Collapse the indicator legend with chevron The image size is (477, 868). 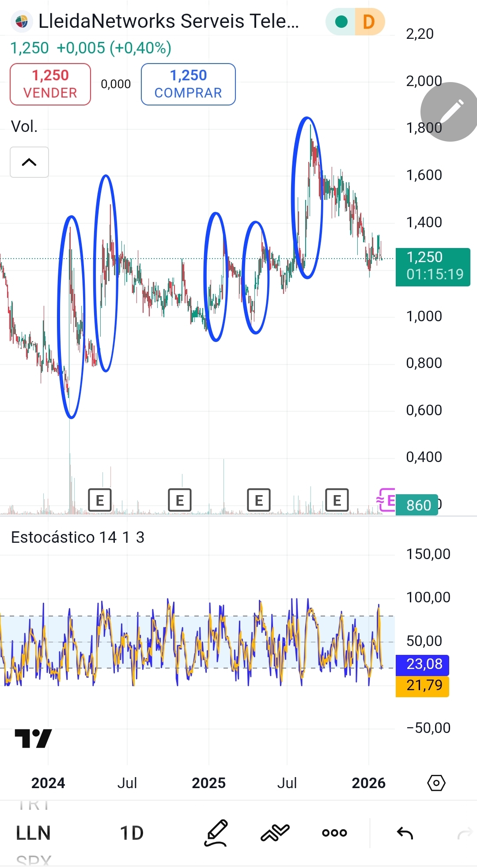pos(29,162)
